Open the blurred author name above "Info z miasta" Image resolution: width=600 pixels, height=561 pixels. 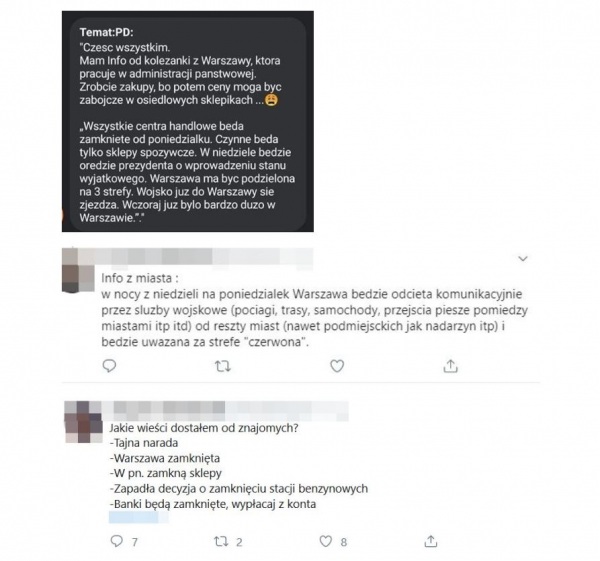[x=207, y=257]
